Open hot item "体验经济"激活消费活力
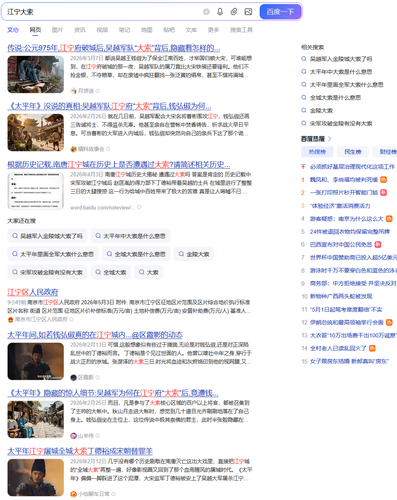This screenshot has width=397, height=500. pyautogui.click(x=340, y=205)
